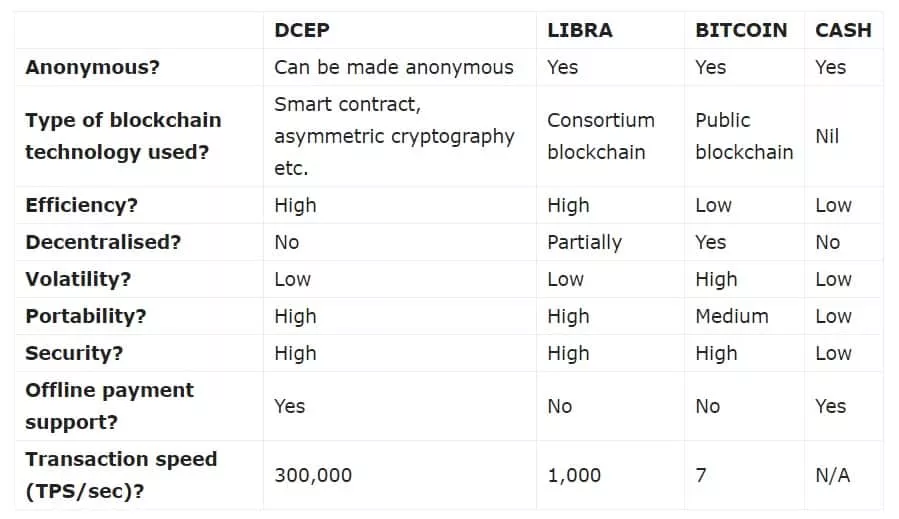899x519 pixels.
Task: Click the 'Consortium blockchain' cell
Action: (600, 136)
